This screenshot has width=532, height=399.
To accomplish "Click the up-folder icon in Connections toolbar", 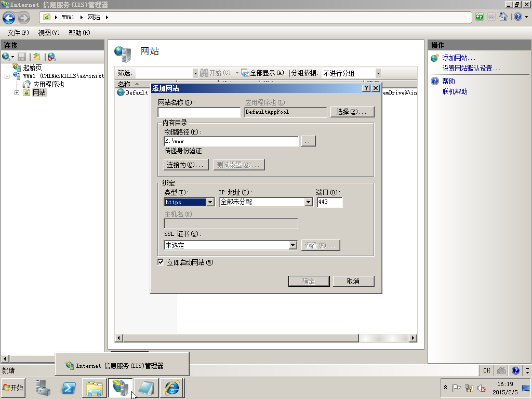I will click(36, 57).
